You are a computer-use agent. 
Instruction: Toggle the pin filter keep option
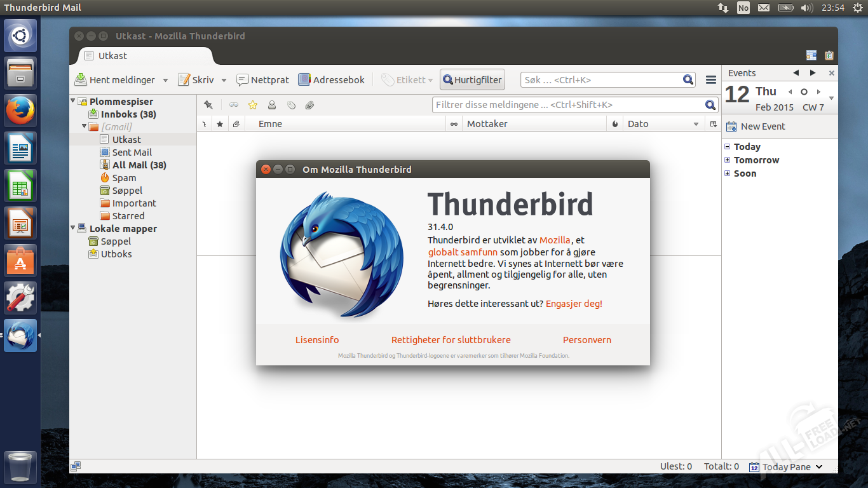pyautogui.click(x=208, y=105)
